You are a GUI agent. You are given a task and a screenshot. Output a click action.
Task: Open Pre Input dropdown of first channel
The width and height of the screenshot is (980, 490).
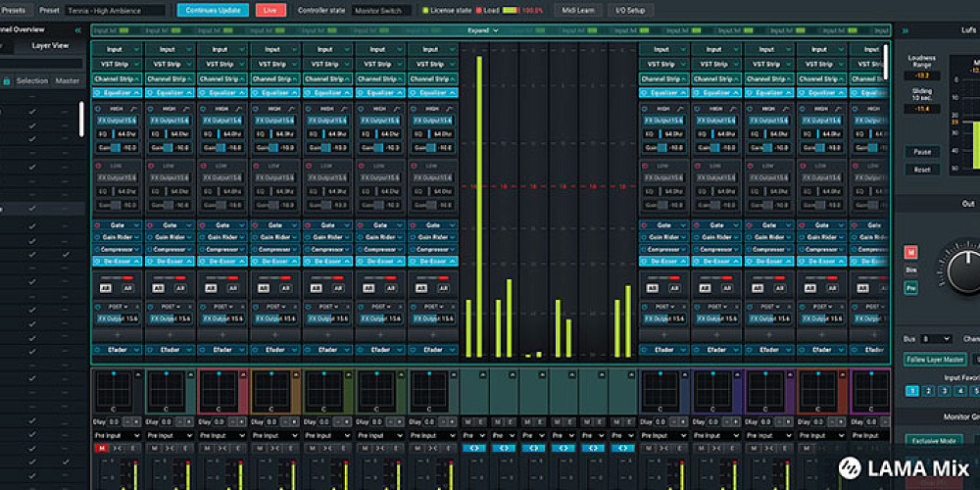118,435
